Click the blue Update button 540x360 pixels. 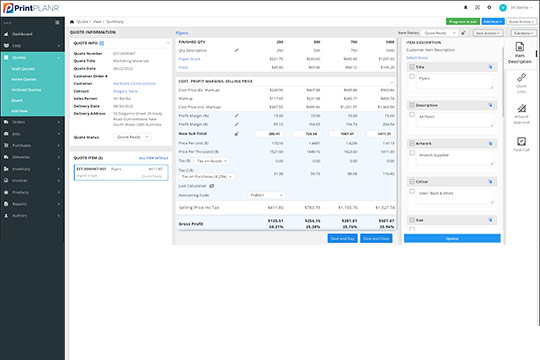tap(452, 238)
